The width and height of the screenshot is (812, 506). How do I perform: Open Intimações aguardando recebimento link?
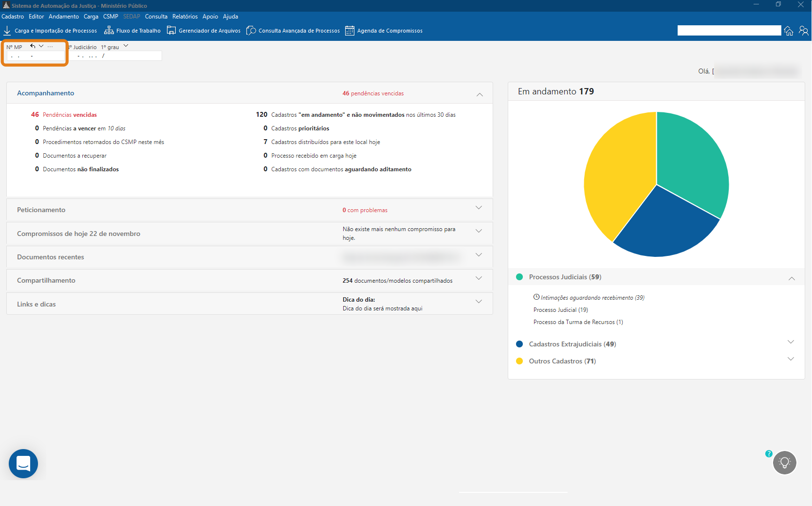point(592,298)
